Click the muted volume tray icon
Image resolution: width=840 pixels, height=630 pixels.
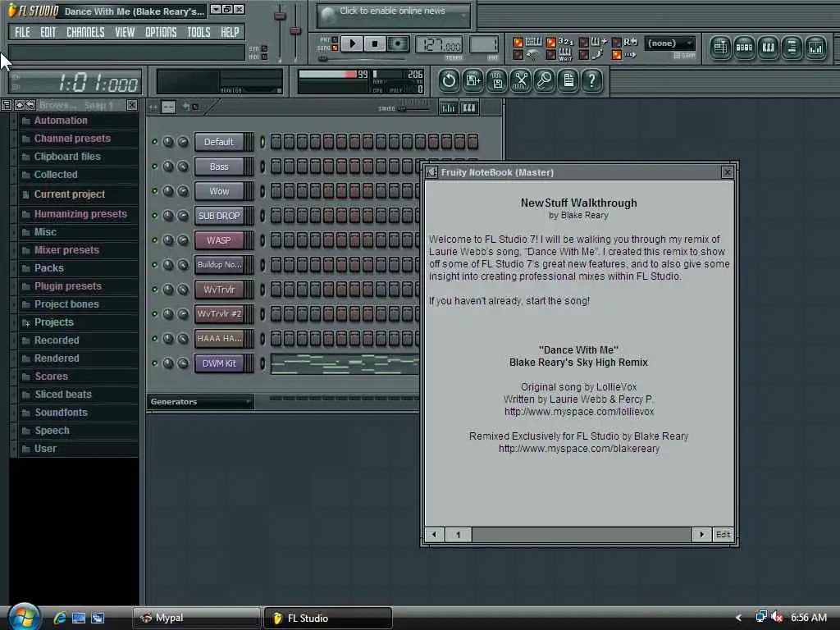click(777, 618)
